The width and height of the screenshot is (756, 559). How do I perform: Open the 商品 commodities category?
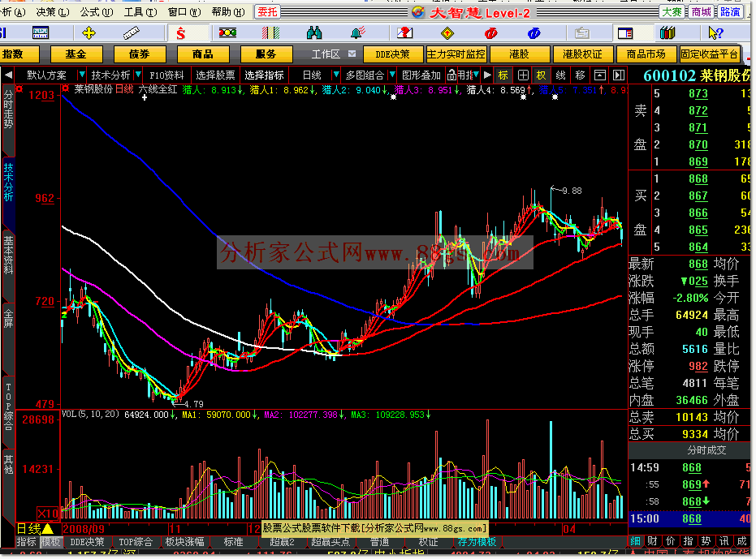(x=202, y=54)
